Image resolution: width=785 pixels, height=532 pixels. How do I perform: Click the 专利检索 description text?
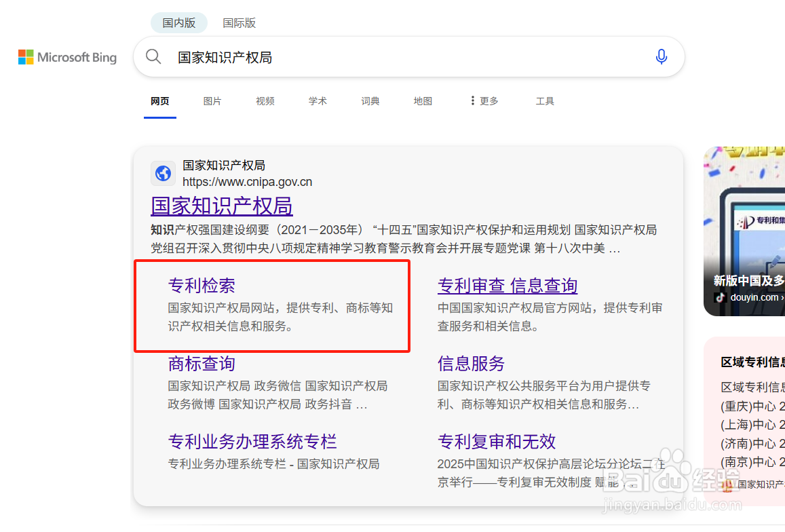(x=280, y=317)
